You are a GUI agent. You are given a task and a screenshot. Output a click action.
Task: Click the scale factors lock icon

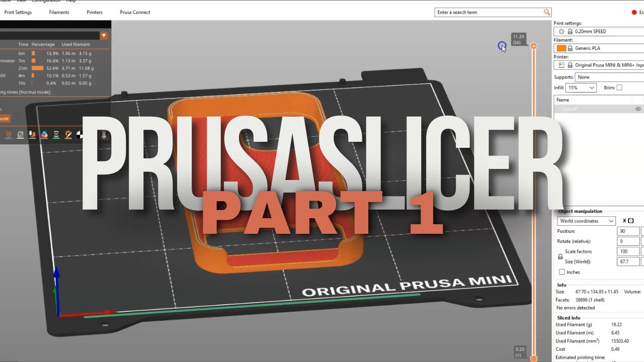pyautogui.click(x=560, y=256)
